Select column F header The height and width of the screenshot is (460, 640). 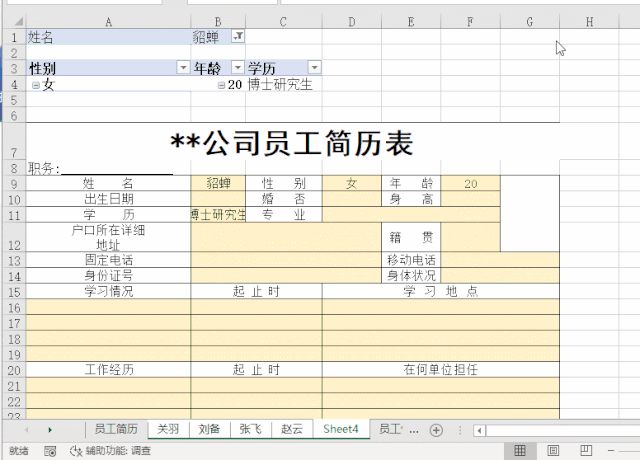point(470,22)
